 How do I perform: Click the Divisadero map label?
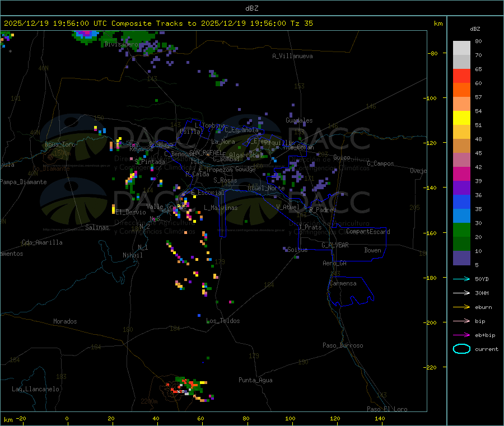(121, 44)
